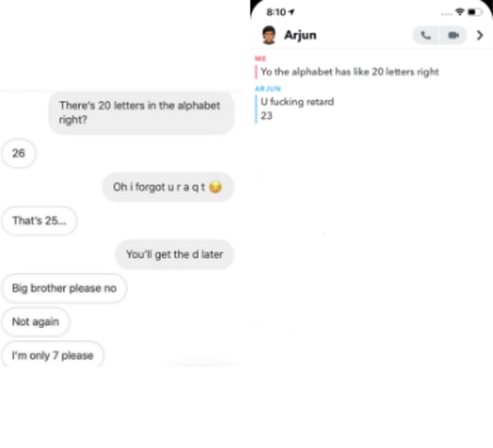The width and height of the screenshot is (493, 448).
Task: Click the emoji in the "q t" message
Action: click(x=215, y=187)
